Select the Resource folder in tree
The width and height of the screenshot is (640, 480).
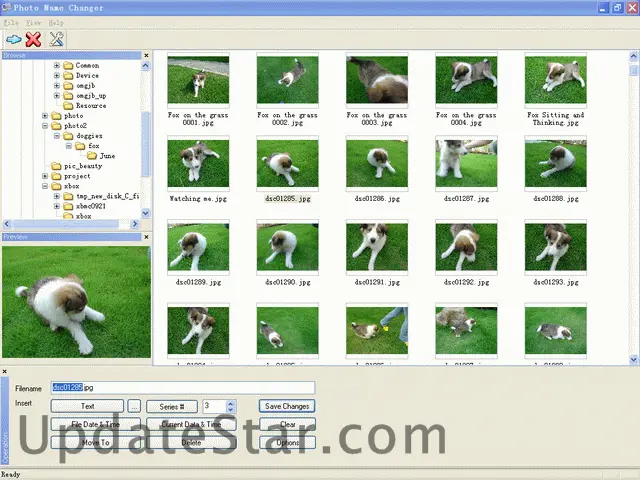(x=91, y=106)
